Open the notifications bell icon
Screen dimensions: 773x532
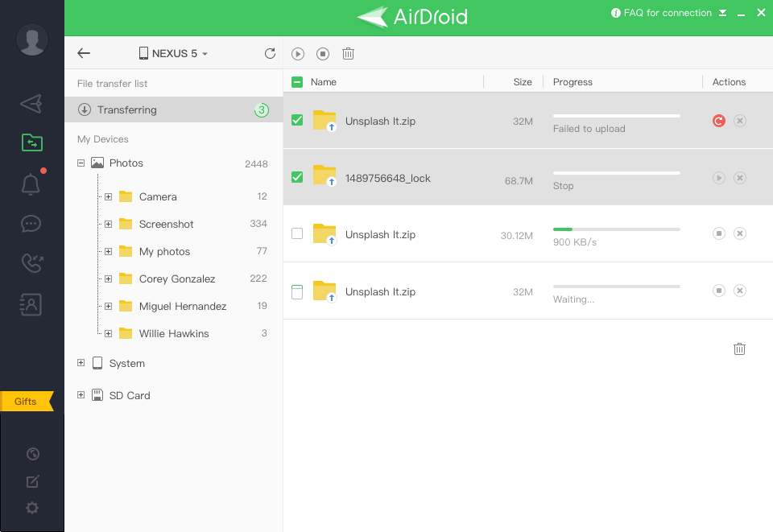(31, 184)
